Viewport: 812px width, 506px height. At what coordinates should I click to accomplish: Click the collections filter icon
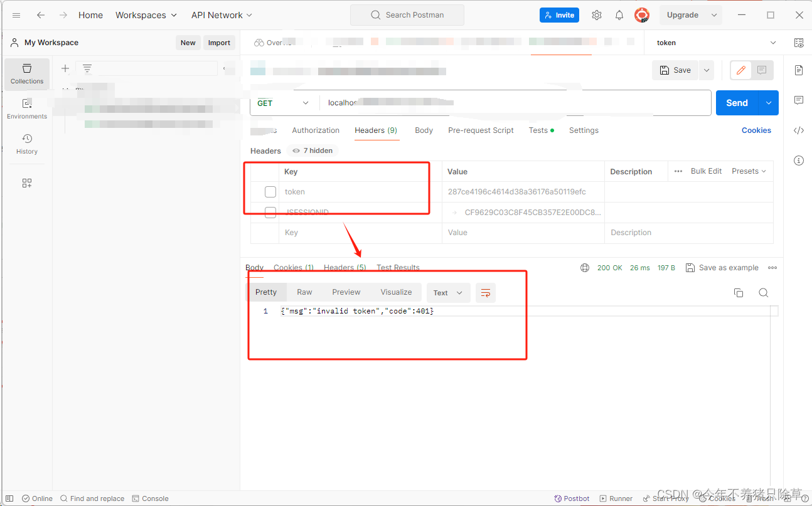[x=87, y=68]
